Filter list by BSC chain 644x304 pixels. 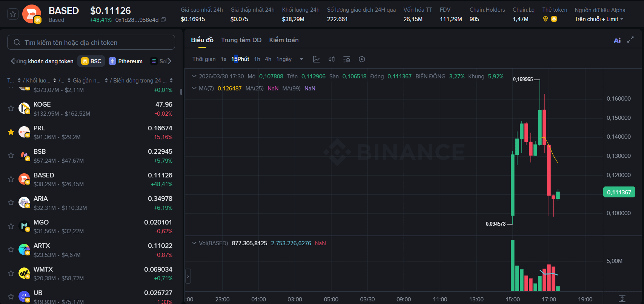[91, 61]
